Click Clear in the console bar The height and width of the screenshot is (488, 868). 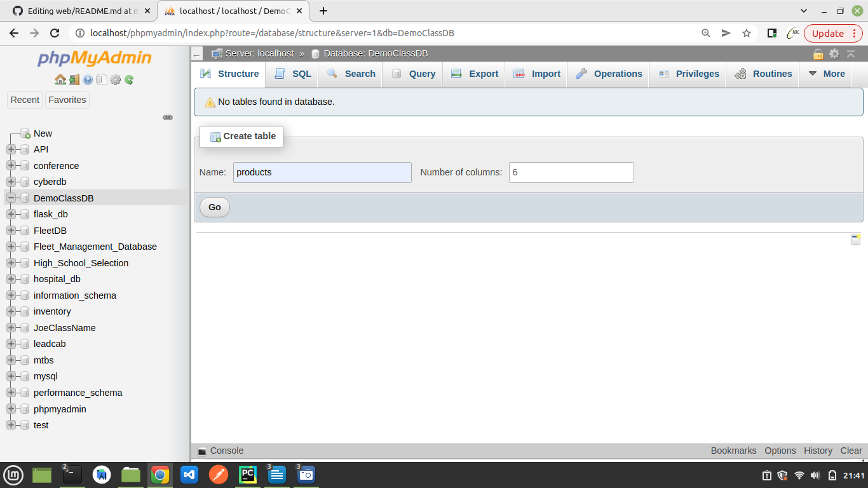point(851,451)
